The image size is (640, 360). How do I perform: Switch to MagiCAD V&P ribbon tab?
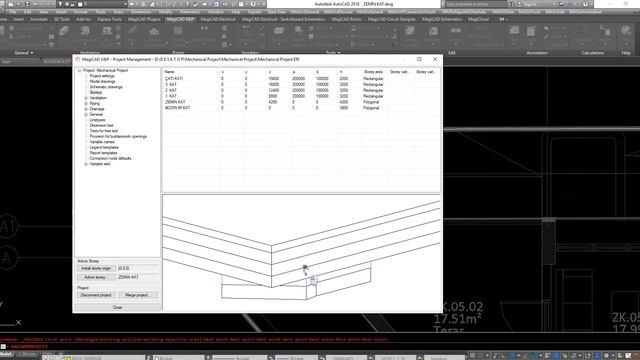(x=180, y=19)
